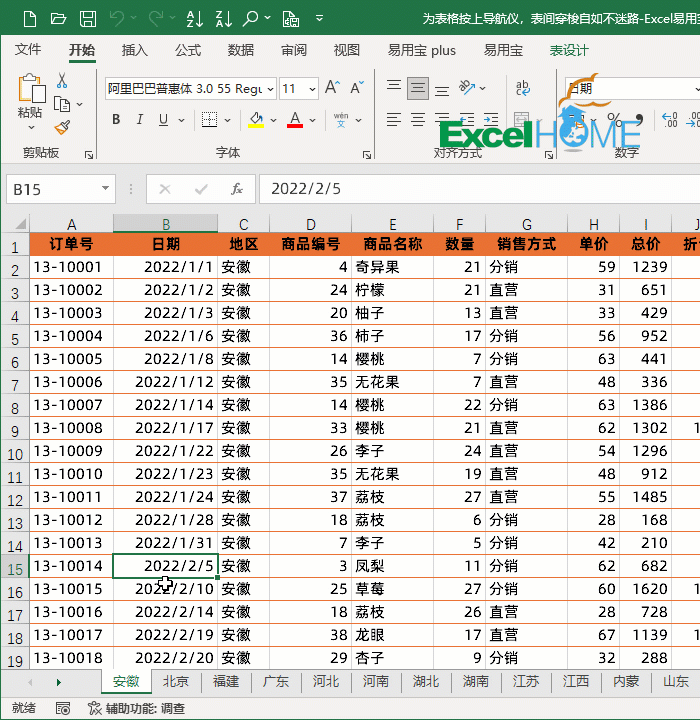This screenshot has width=700, height=720.
Task: Open the 文件 menu
Action: click(28, 50)
